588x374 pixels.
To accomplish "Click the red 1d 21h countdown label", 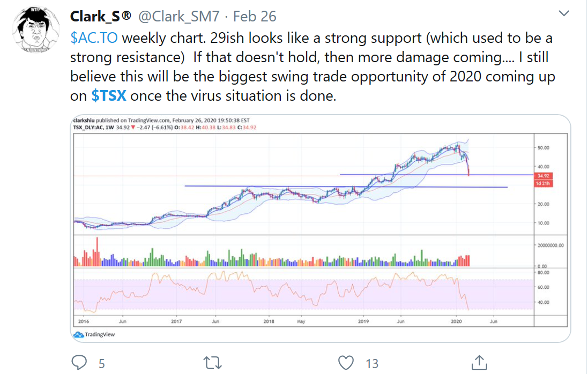I will [x=542, y=183].
